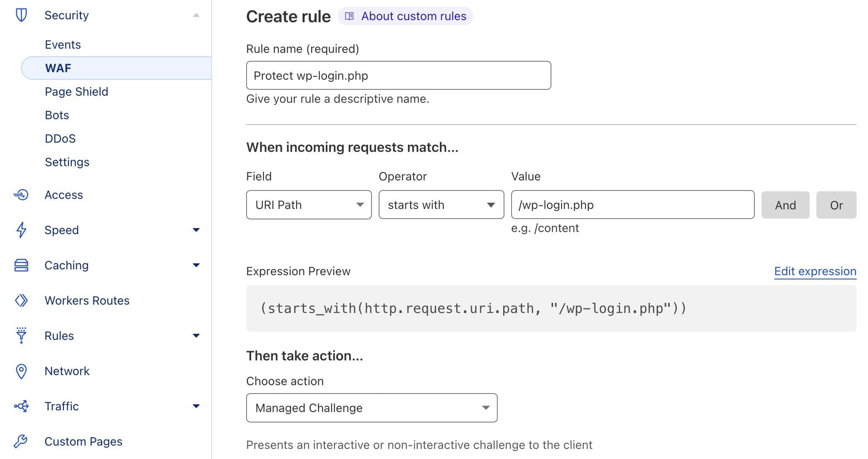The height and width of the screenshot is (459, 868).
Task: Click the Security menu label
Action: (x=67, y=15)
